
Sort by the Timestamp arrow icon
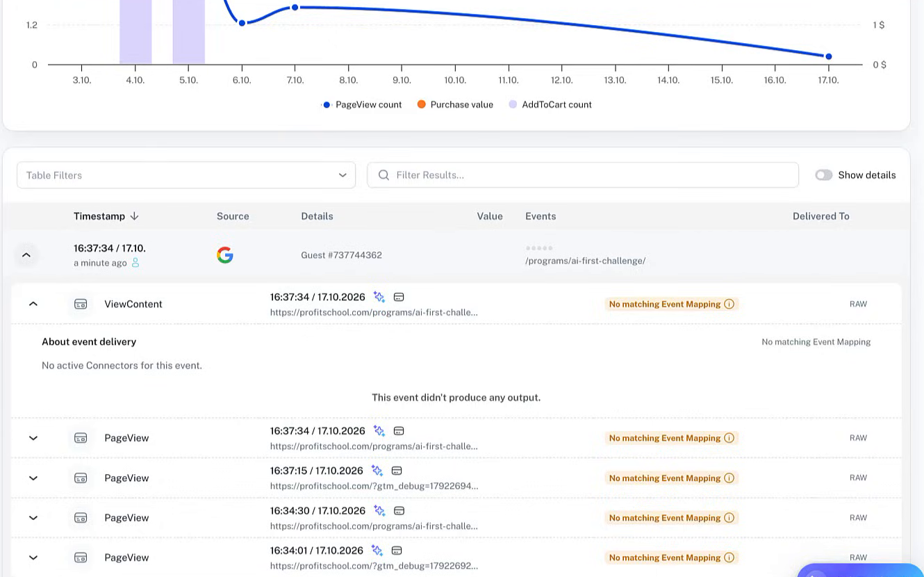tap(134, 216)
